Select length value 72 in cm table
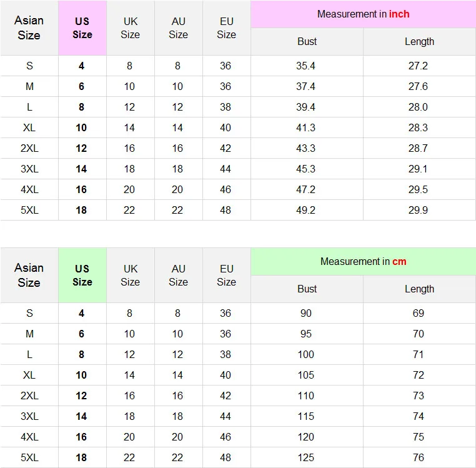Viewport: 476px width, 468px height. (x=418, y=375)
